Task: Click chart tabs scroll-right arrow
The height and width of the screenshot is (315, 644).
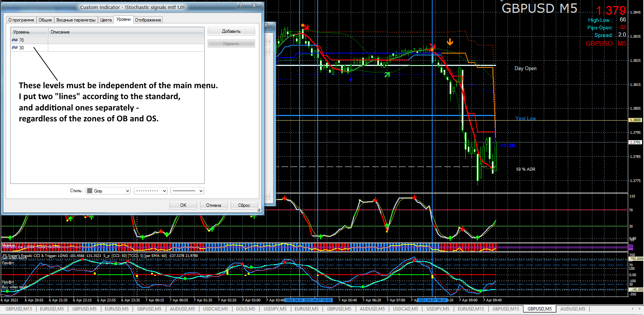Action: coord(639,309)
